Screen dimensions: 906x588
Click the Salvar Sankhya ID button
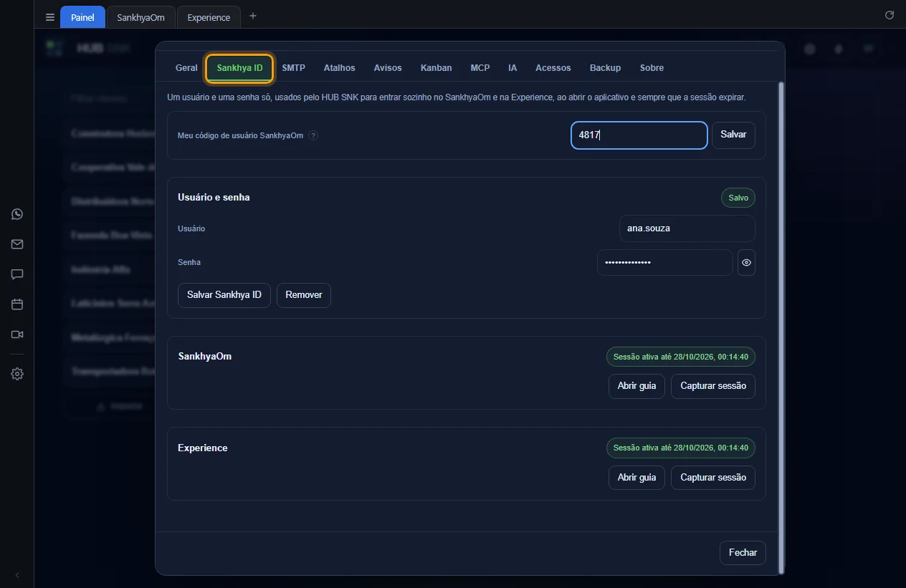(x=224, y=295)
